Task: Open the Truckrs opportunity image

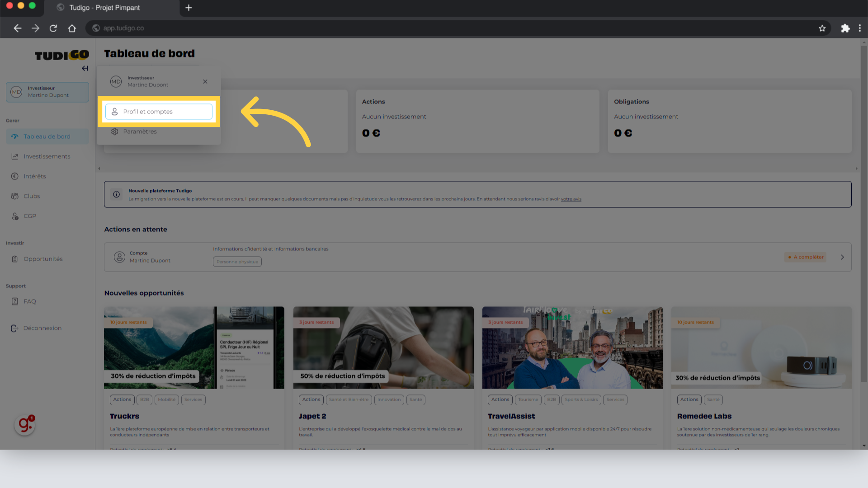Action: point(194,347)
